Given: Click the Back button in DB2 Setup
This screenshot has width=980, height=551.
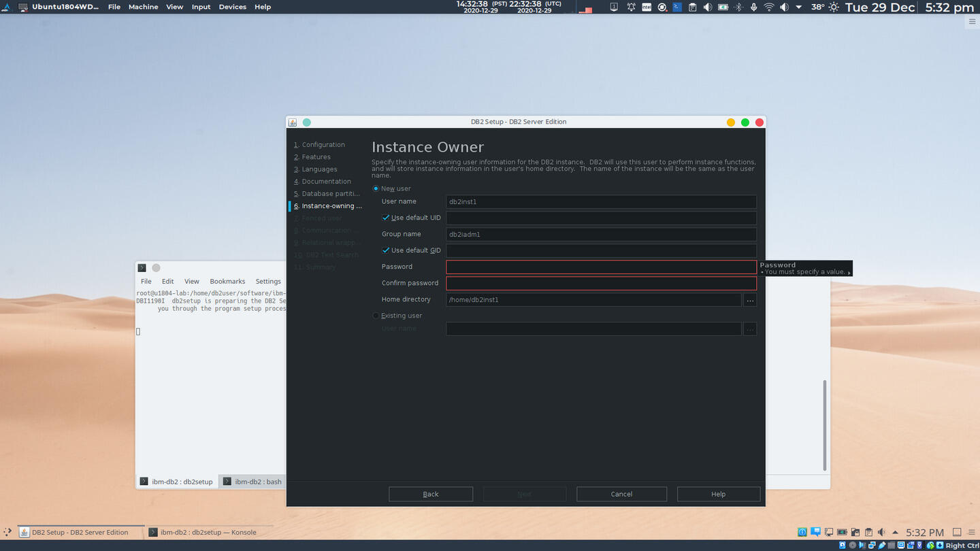Looking at the screenshot, I should point(431,494).
